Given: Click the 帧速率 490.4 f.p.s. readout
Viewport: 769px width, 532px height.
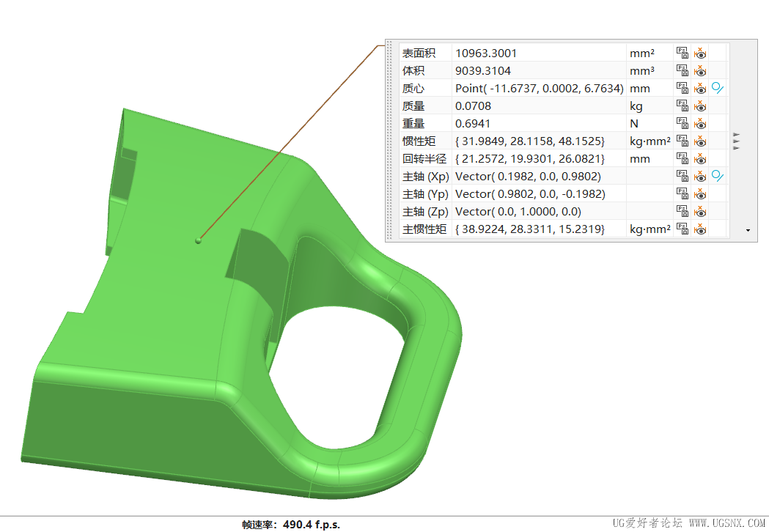Looking at the screenshot, I should coord(291,525).
